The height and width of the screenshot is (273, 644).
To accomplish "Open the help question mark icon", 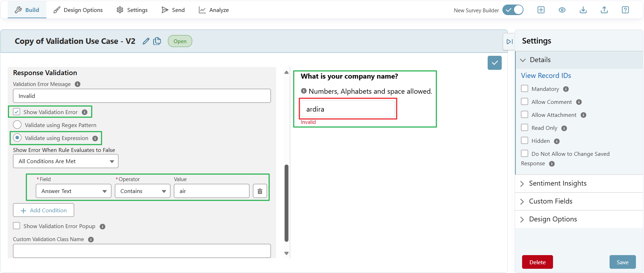I will (x=625, y=10).
